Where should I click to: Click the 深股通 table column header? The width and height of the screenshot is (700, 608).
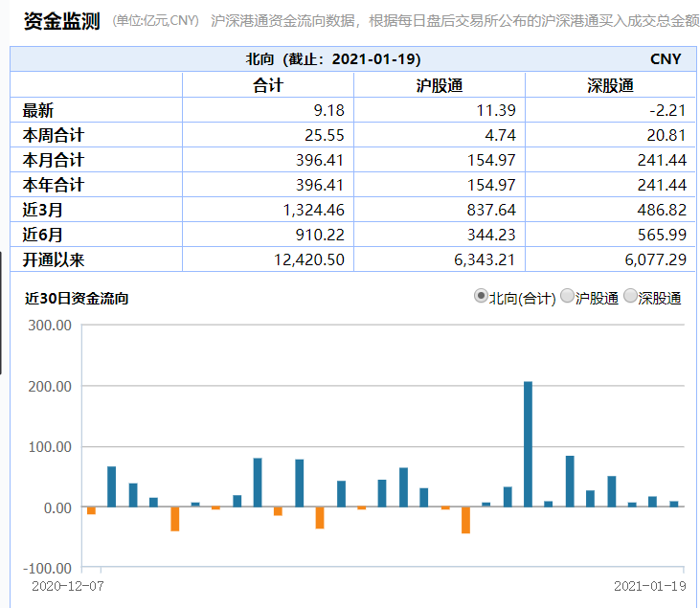[x=610, y=85]
